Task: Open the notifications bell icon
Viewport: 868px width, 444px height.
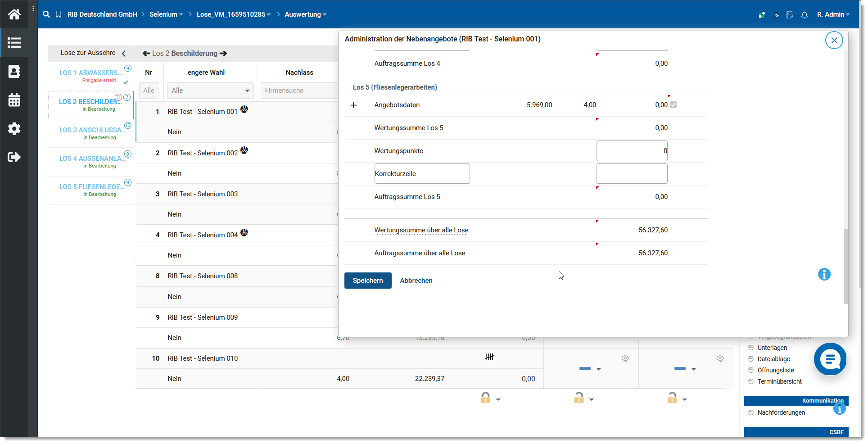Action: tap(804, 15)
